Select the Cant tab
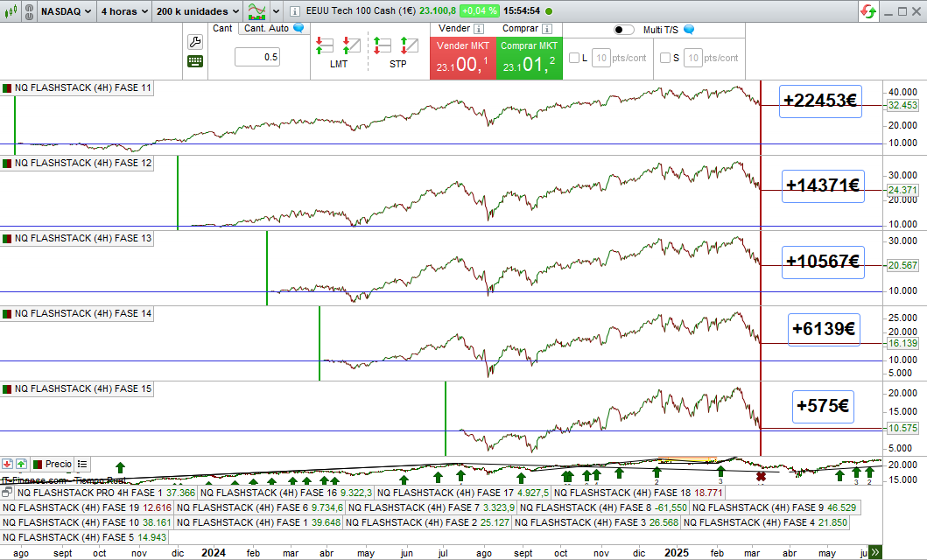 pos(222,28)
